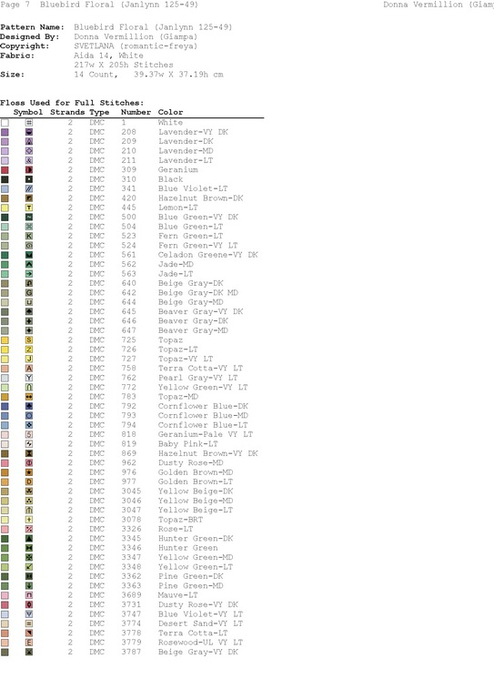Select the color name 'Blue Green-LT'

(x=190, y=226)
